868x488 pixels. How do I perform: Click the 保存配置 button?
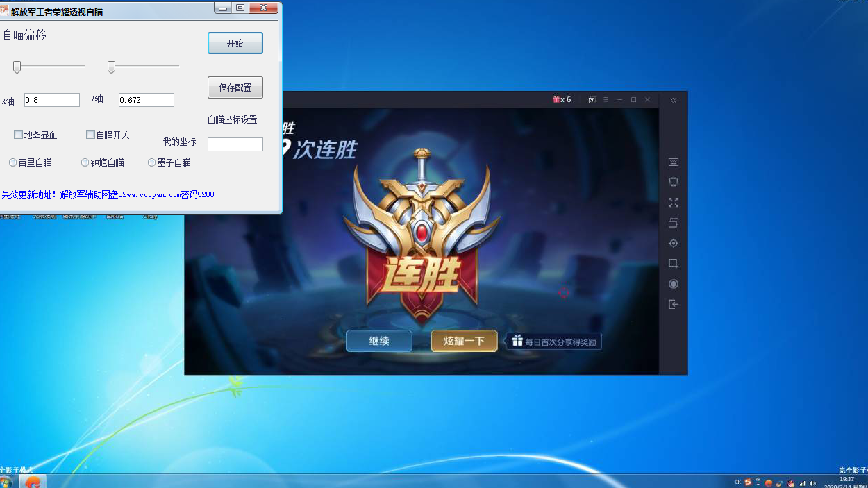(x=235, y=87)
